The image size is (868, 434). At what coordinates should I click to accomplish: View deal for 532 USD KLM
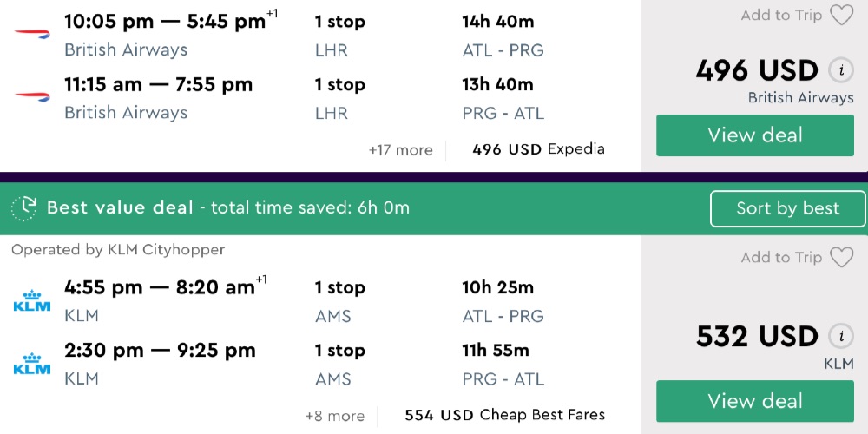[x=754, y=401]
